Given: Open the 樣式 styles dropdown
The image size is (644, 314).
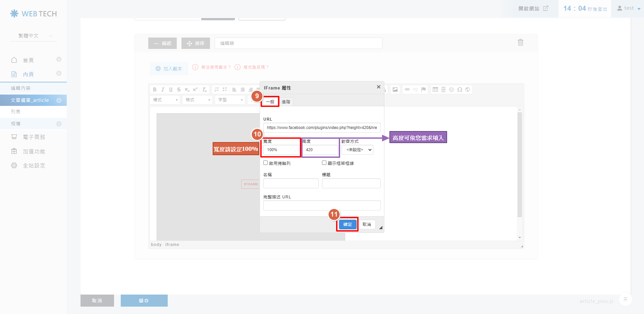Looking at the screenshot, I should pyautogui.click(x=165, y=100).
